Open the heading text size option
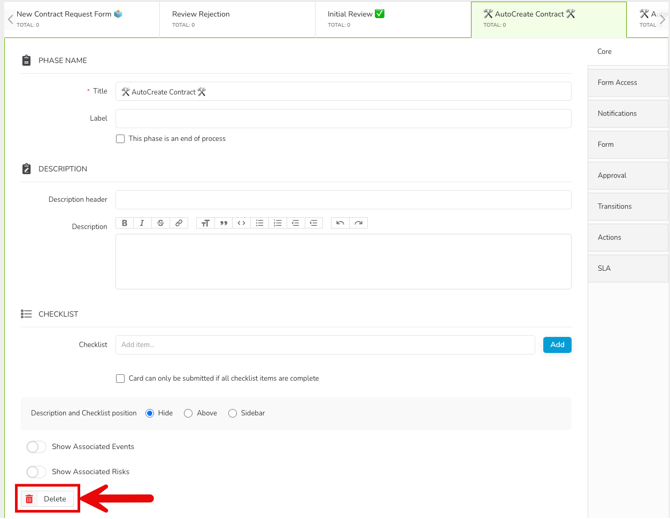This screenshot has width=670, height=519. click(x=205, y=223)
